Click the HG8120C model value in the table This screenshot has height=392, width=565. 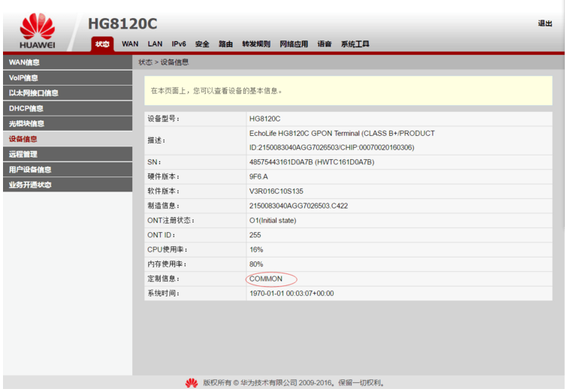pyautogui.click(x=264, y=119)
